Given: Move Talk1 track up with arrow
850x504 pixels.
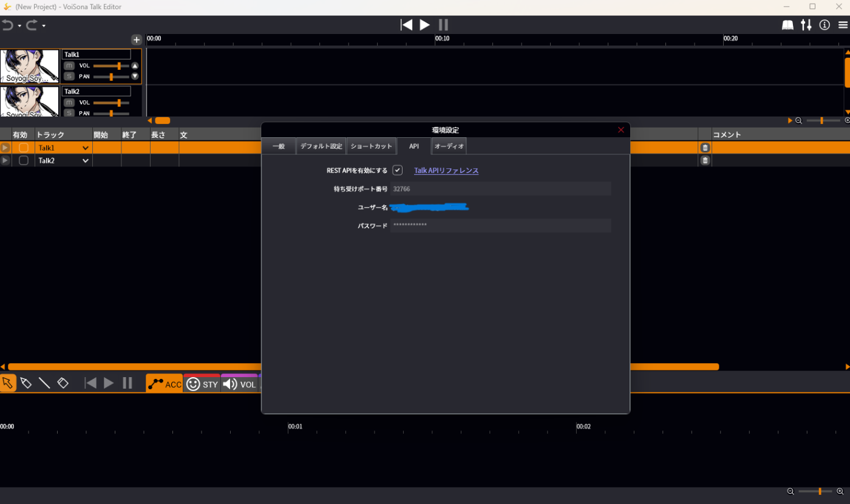Looking at the screenshot, I should pos(135,66).
